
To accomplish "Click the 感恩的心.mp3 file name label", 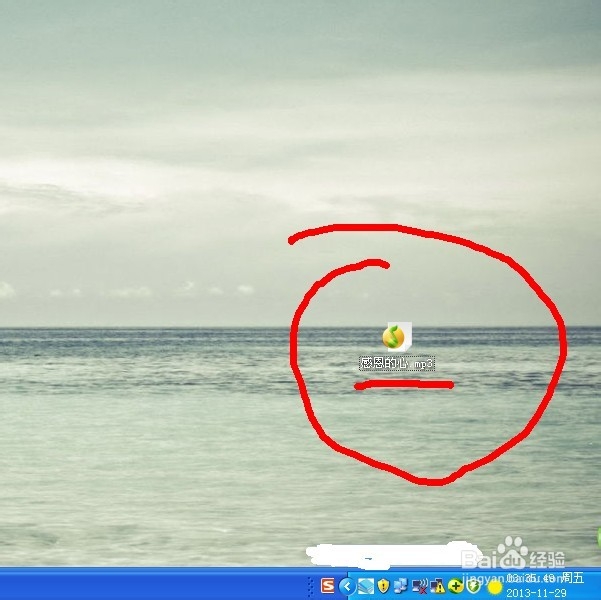I will [397, 363].
